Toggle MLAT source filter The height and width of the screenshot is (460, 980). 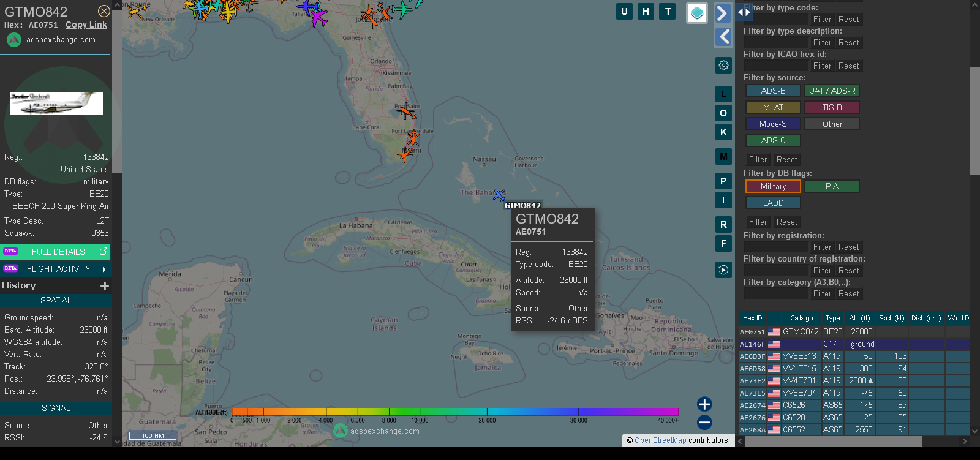[773, 107]
